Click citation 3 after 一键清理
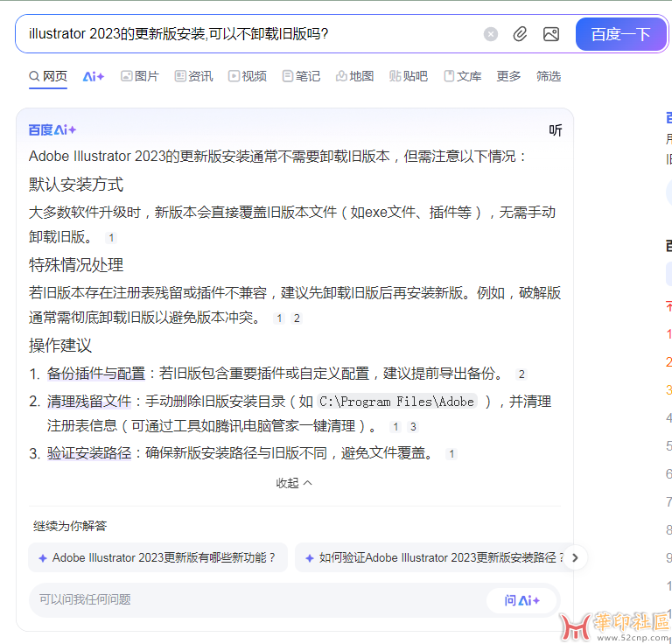The image size is (672, 644). click(413, 426)
